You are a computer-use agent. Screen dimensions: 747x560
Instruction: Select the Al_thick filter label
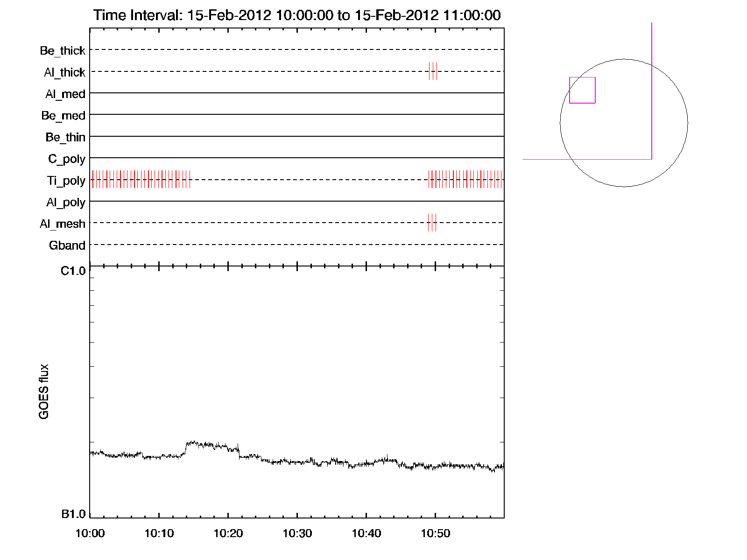(64, 72)
